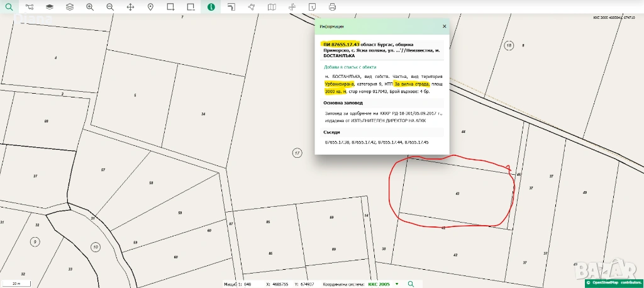Click the zoom in tool
Viewport: 644px width, 288px height.
click(x=90, y=7)
